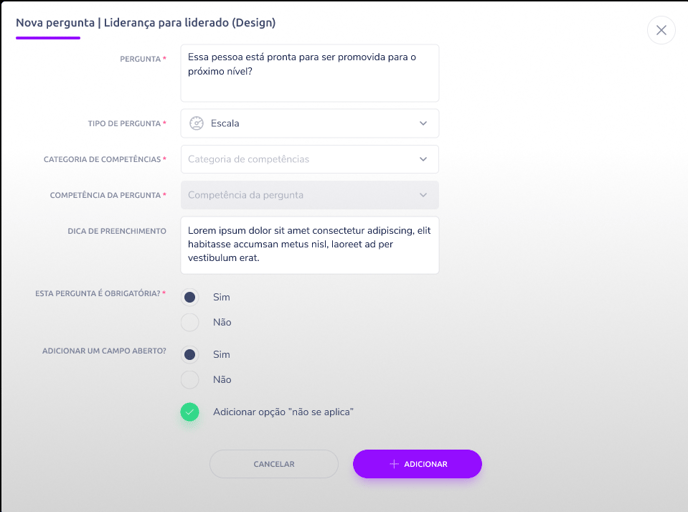Viewport: 688px width, 512px height.
Task: Click the Nova pergunta title tab
Action: [146, 23]
